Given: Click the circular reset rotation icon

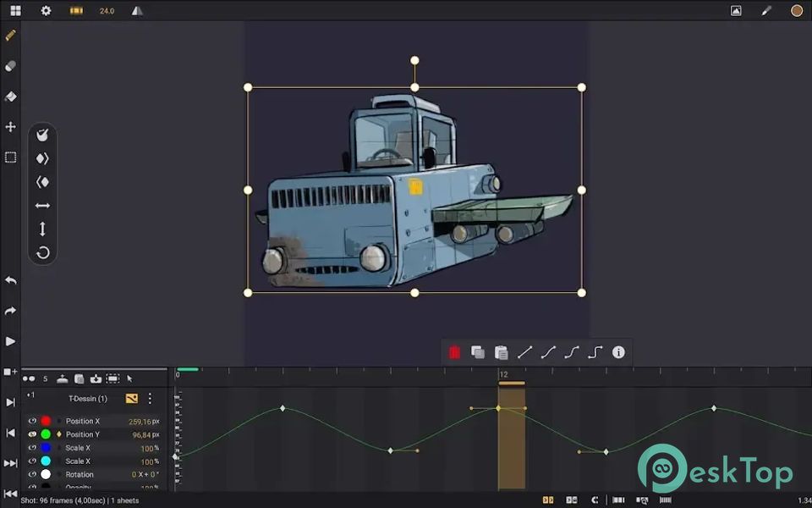Looking at the screenshot, I should (x=42, y=253).
